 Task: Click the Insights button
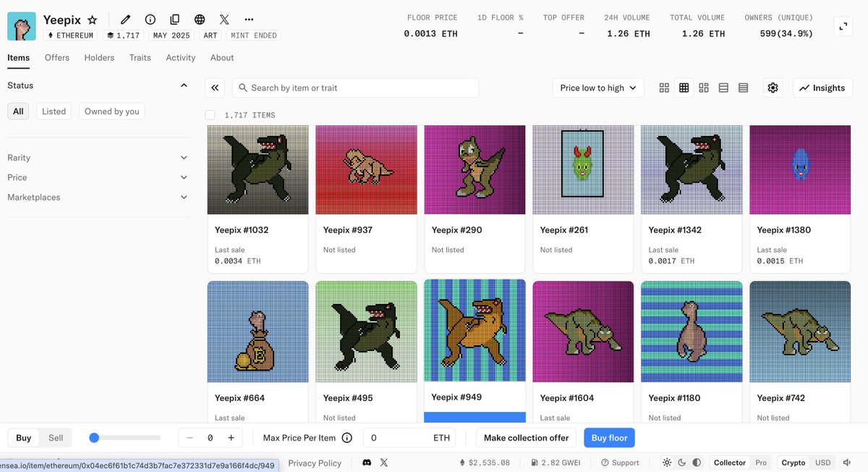tap(822, 88)
